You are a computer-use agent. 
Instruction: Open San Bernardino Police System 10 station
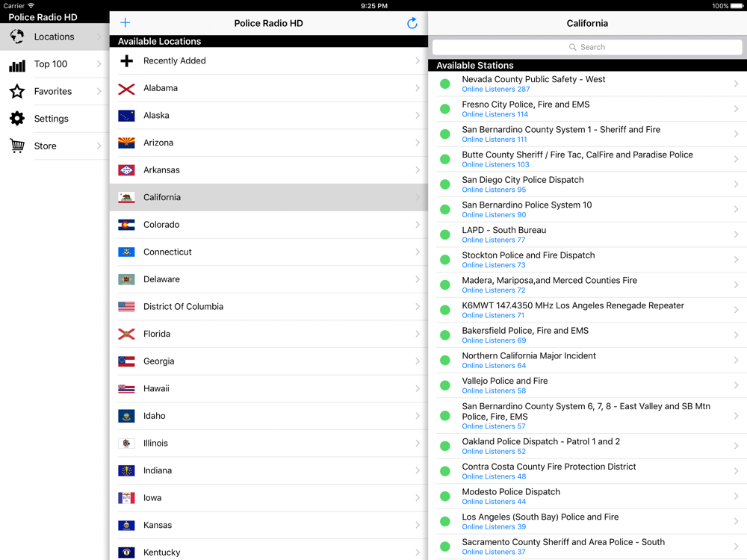pos(587,210)
